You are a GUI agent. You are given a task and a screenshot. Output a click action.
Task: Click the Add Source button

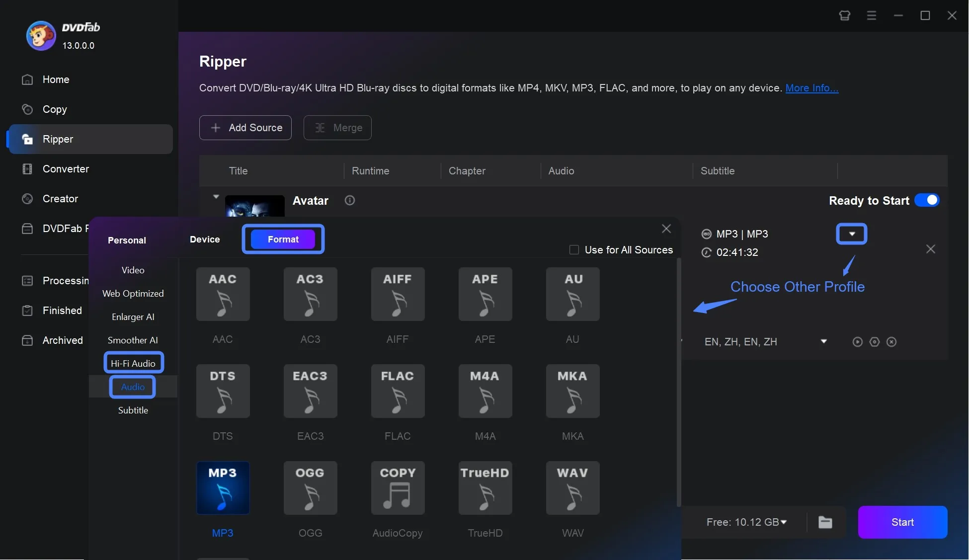coord(245,128)
